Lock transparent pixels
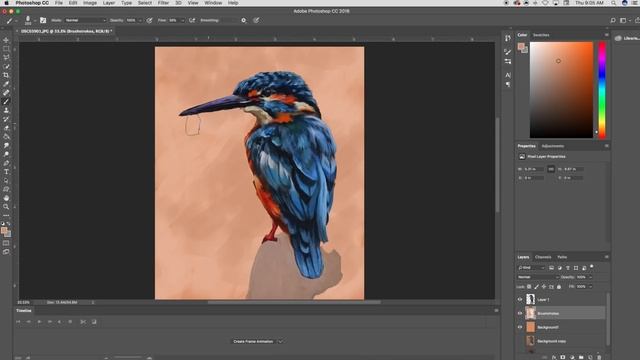 529,287
